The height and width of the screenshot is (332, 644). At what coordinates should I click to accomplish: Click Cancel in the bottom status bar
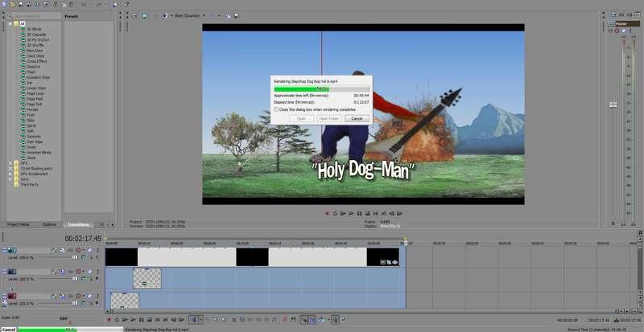(9, 330)
